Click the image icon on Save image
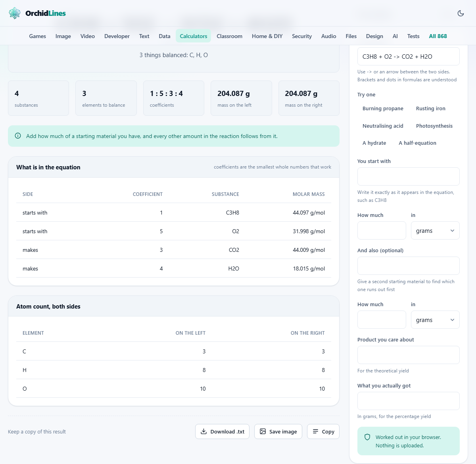The height and width of the screenshot is (464, 476). pyautogui.click(x=263, y=431)
